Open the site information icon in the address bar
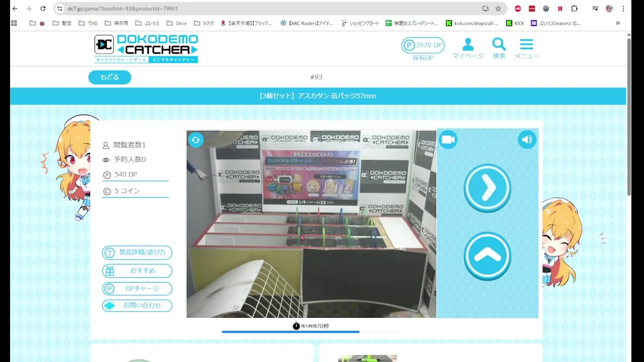Screen dimensions: 644x362 [60, 9]
